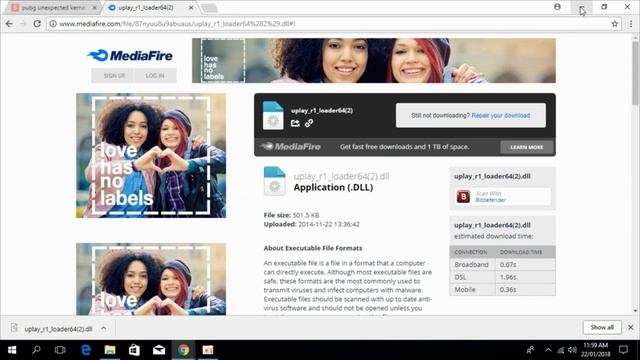Launch Microsoft Edge from the taskbar
This screenshot has width=640, height=360.
85,350
